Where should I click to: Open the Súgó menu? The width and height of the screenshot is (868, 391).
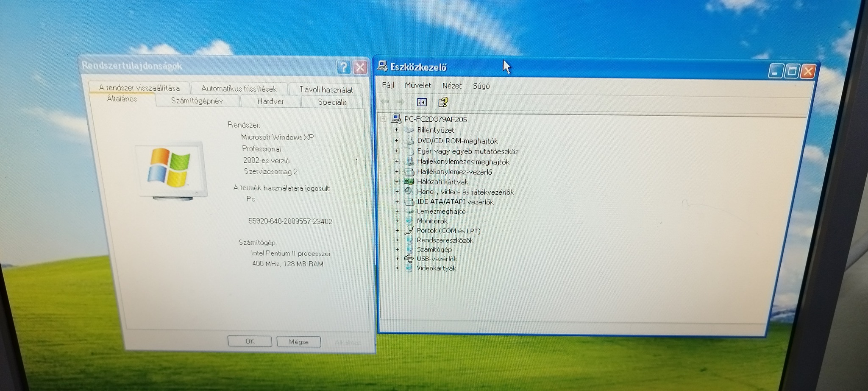point(481,86)
